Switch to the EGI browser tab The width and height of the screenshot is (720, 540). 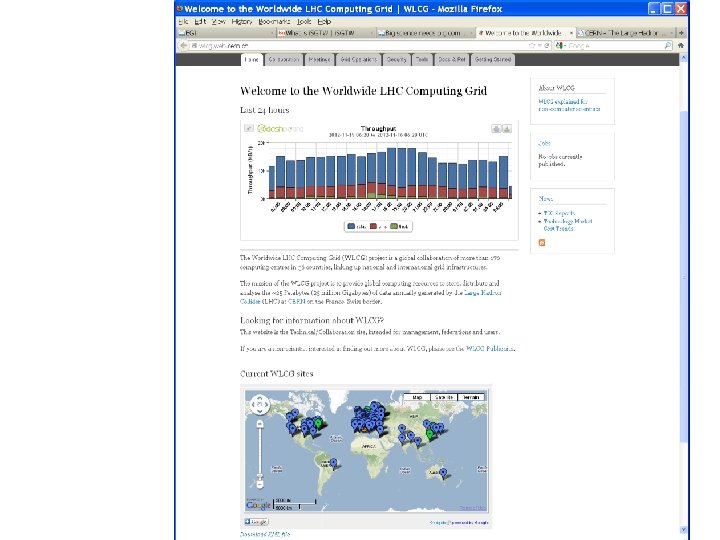pyautogui.click(x=225, y=33)
